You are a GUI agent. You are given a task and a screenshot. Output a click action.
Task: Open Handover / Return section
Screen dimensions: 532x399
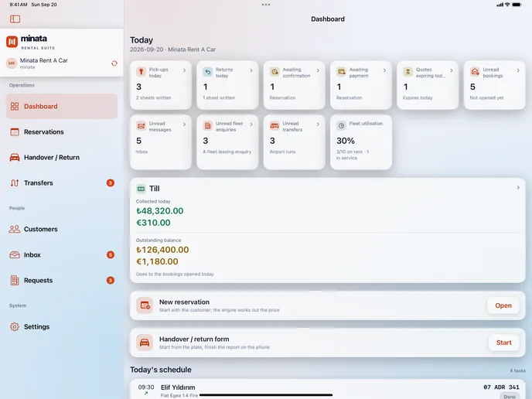point(62,158)
